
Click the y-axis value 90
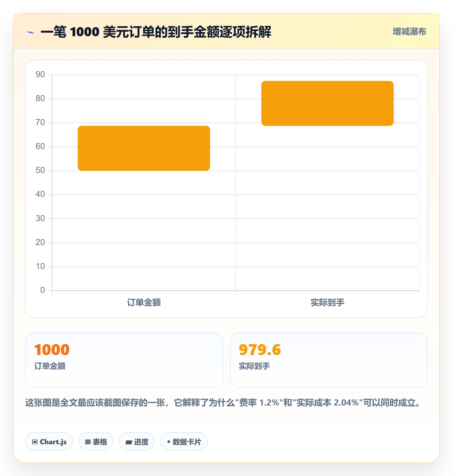(x=40, y=75)
